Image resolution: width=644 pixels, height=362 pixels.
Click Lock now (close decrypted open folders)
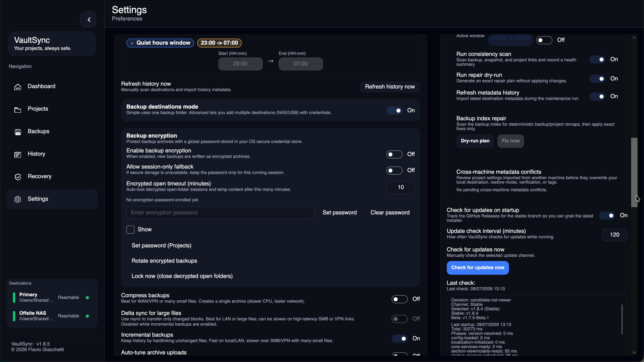(x=182, y=276)
